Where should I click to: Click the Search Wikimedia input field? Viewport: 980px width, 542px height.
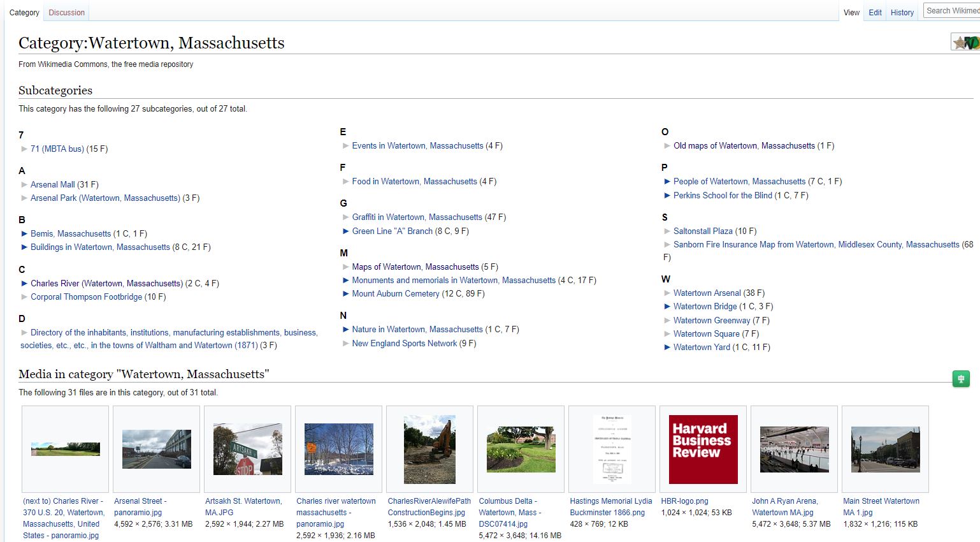point(952,11)
